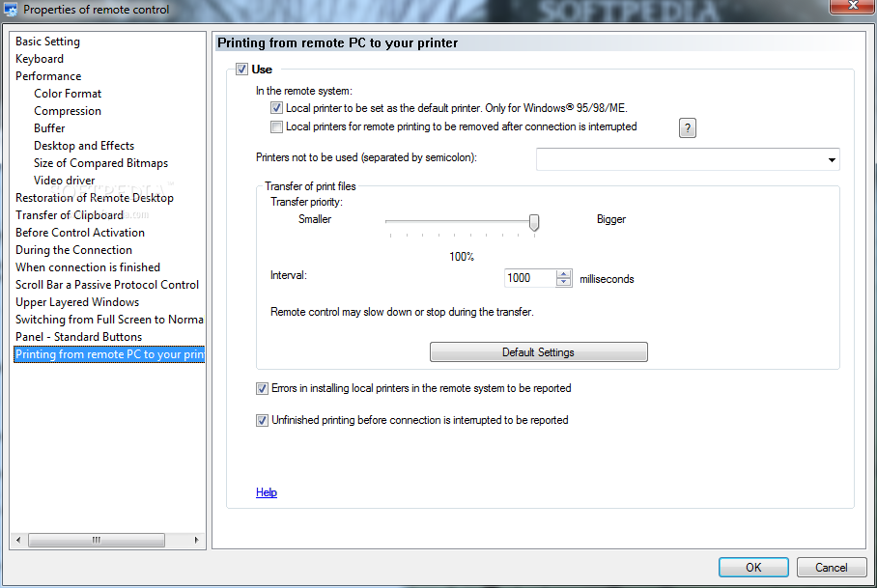Screen dimensions: 877x588
Task: Click the Interval spinner up arrow
Action: [x=564, y=274]
